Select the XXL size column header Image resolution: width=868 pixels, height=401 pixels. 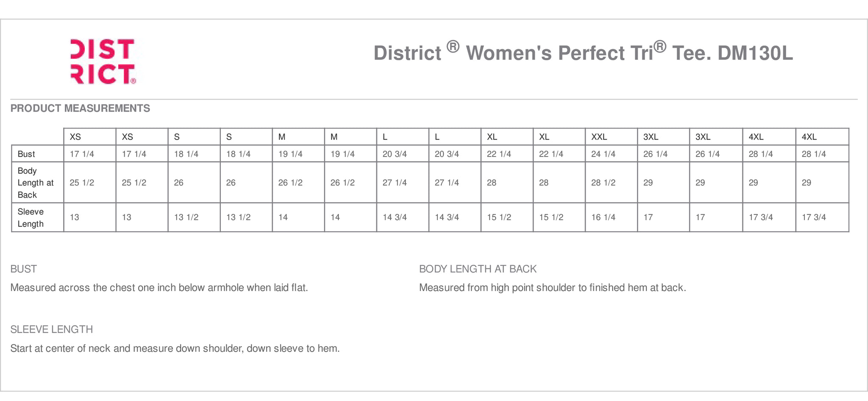599,137
